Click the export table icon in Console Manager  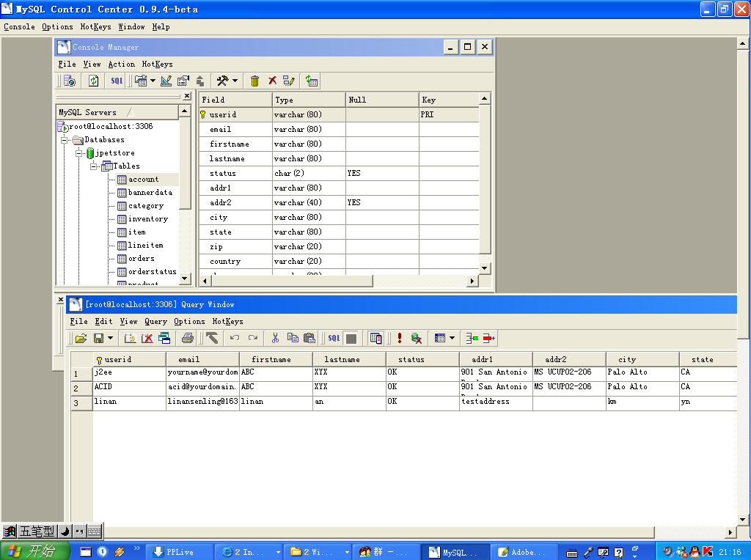click(200, 81)
